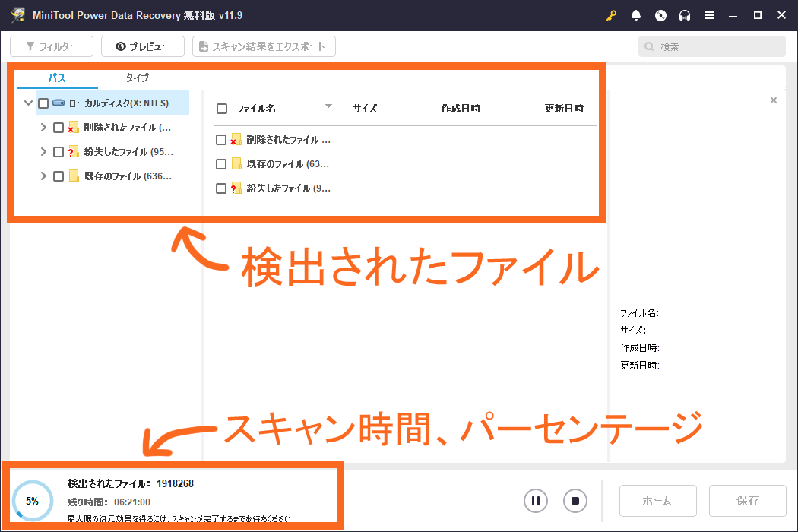The height and width of the screenshot is (532, 798).
Task: Open the bell notifications icon
Action: point(636,15)
